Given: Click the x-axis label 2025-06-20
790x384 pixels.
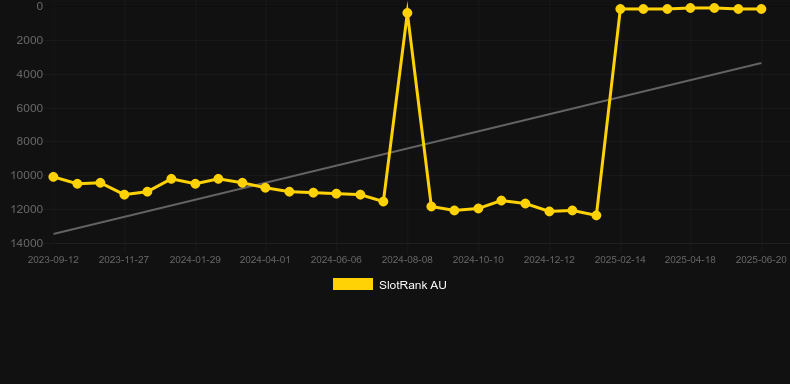Looking at the screenshot, I should [x=761, y=260].
